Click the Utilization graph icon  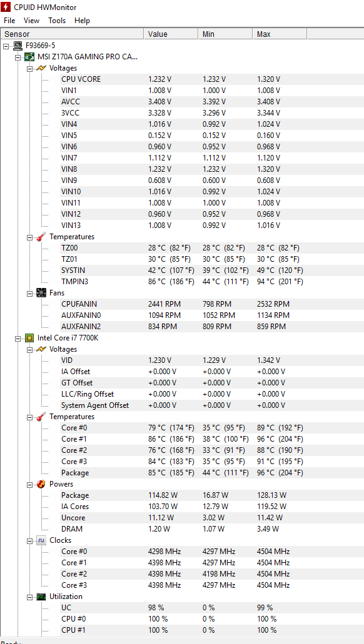pyautogui.click(x=41, y=597)
